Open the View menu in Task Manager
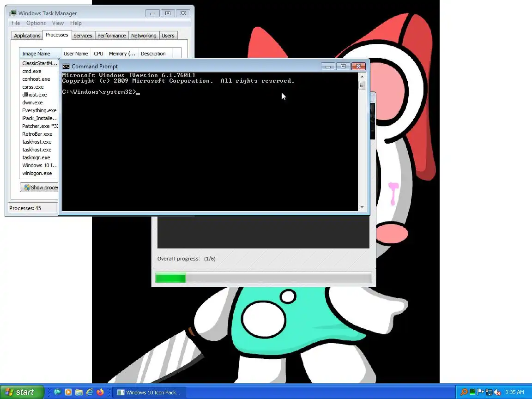This screenshot has width=532, height=399. [x=58, y=23]
